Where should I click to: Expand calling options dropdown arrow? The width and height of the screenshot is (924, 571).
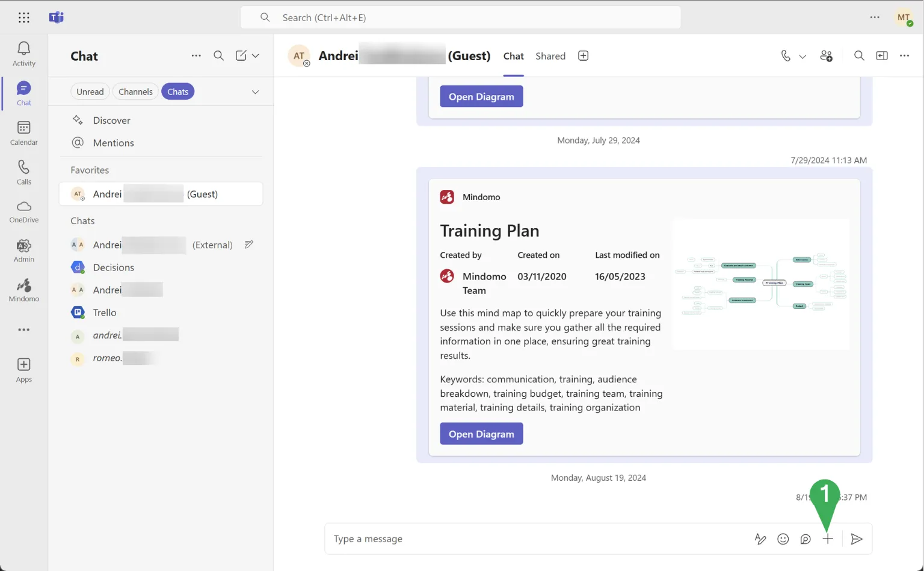(802, 56)
